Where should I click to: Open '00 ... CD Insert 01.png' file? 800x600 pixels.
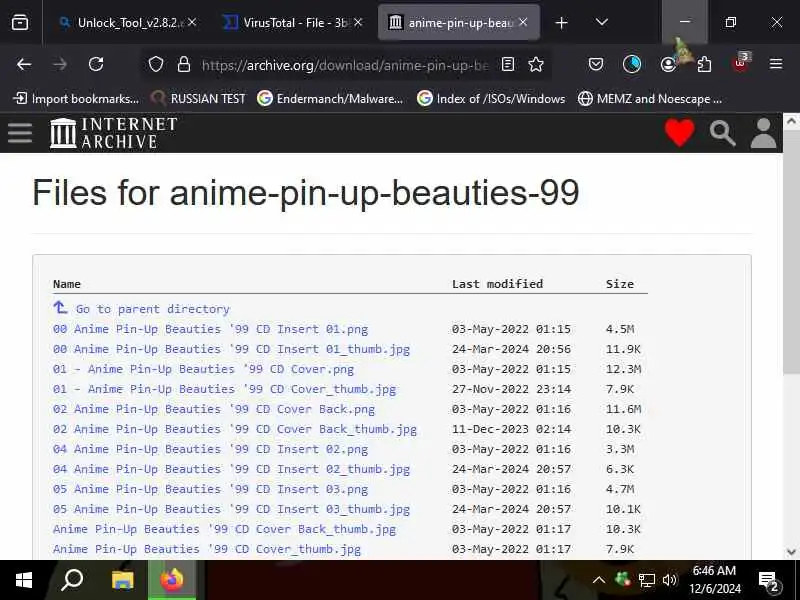[x=210, y=329]
